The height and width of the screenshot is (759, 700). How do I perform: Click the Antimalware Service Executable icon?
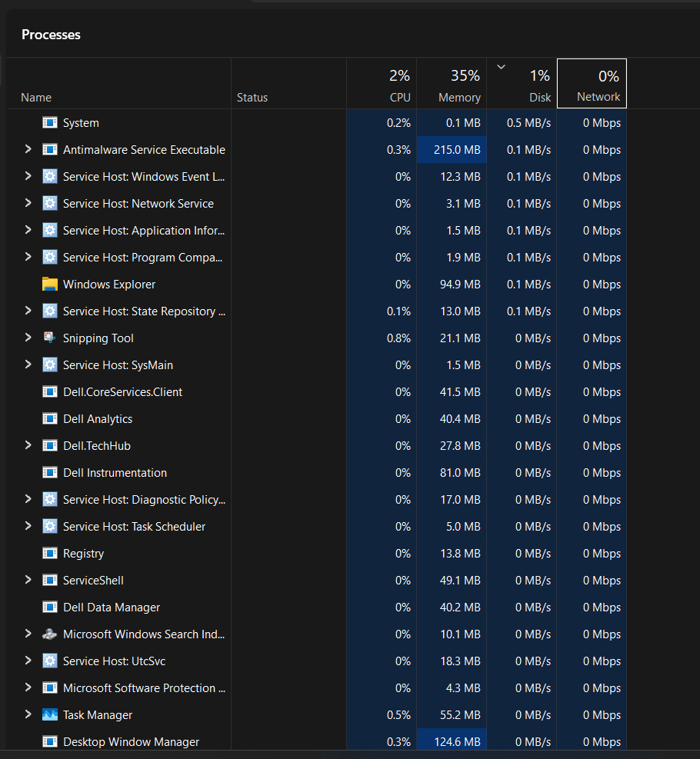(50, 150)
